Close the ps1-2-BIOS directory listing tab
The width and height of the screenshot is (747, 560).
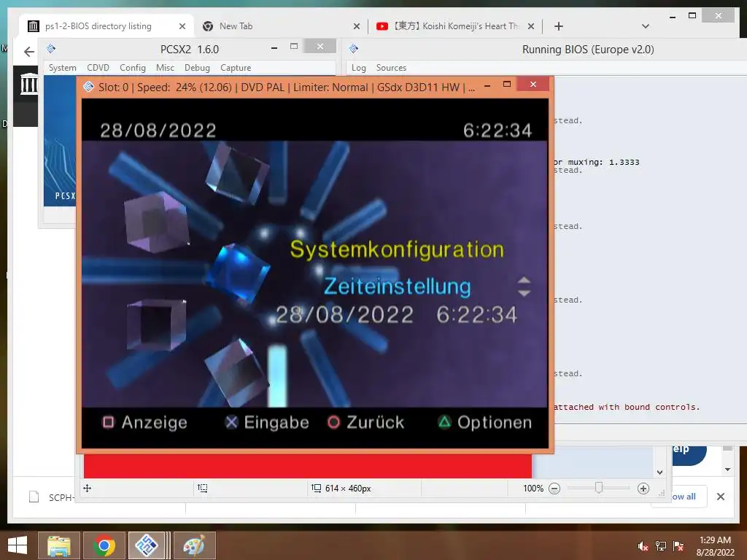(182, 26)
